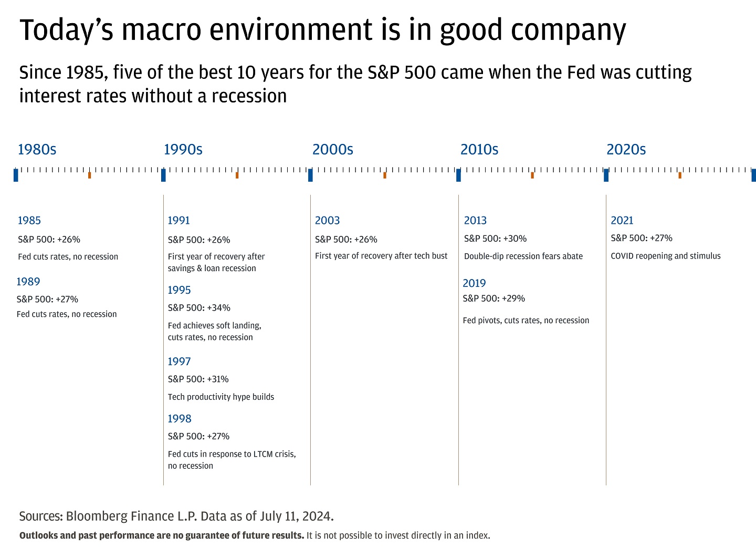Click the blue marker starting the 1980s
This screenshot has width=756, height=547.
(16, 175)
